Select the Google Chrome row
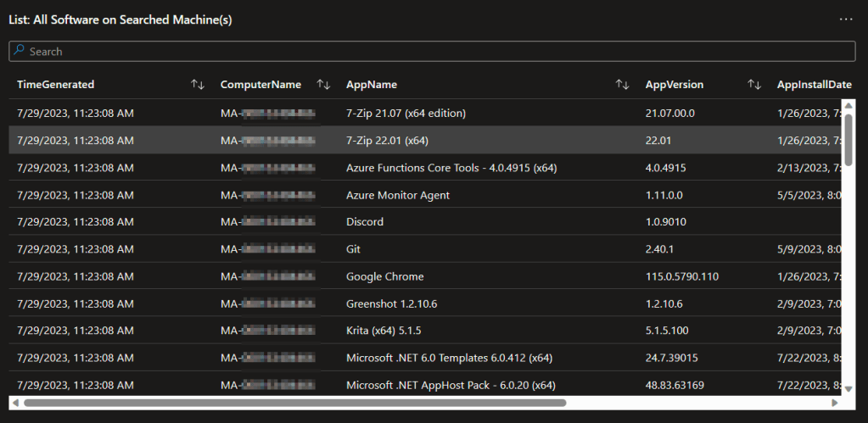 [384, 276]
